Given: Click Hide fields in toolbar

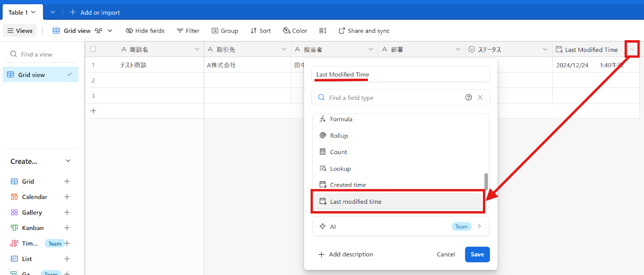Looking at the screenshot, I should (145, 31).
